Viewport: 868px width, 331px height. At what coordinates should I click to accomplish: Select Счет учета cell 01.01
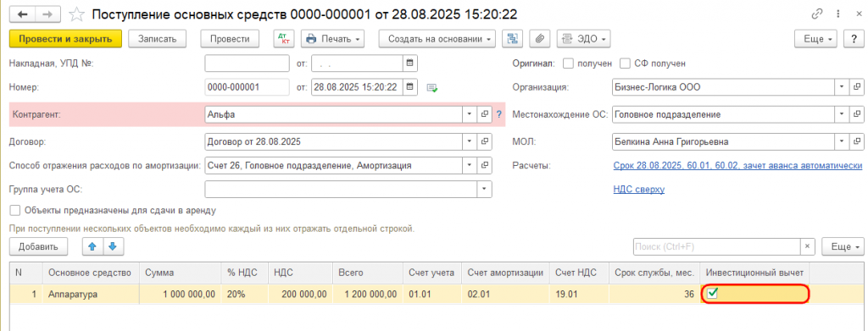point(432,294)
